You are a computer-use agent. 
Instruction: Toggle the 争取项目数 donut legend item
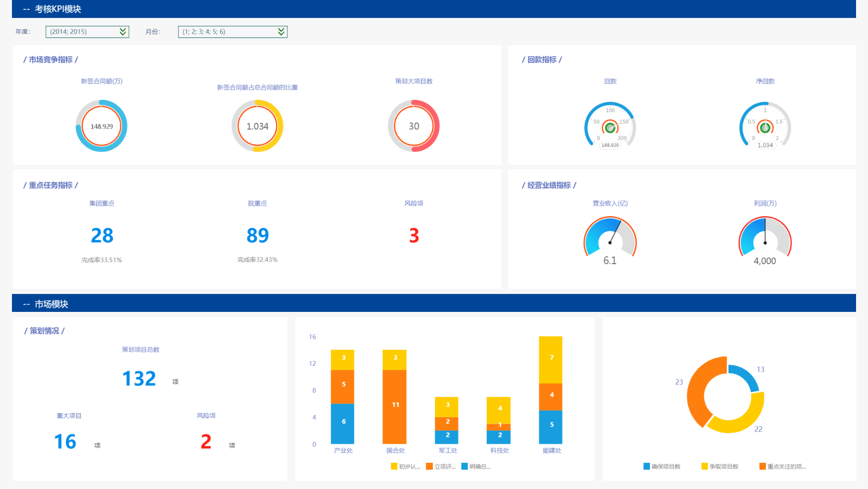[720, 466]
